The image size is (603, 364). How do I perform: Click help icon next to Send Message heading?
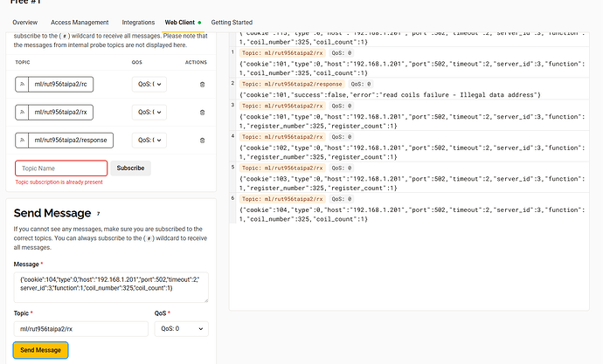pos(98,213)
